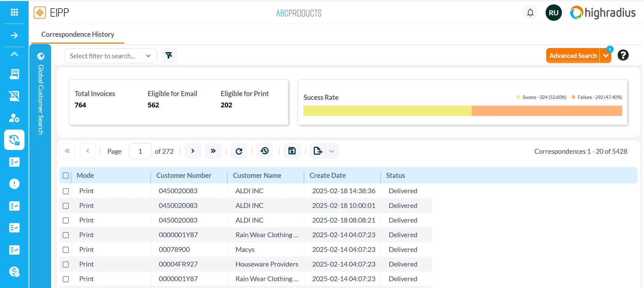
Task: Expand the Advanced Search dropdown arrow
Action: [606, 56]
